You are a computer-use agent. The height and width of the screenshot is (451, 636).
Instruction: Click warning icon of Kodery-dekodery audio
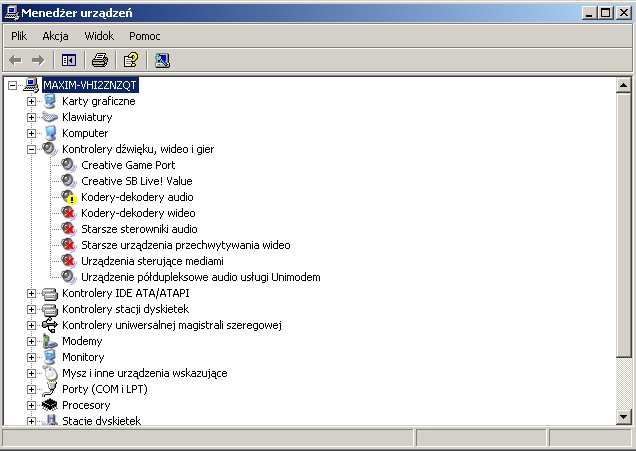tap(69, 197)
